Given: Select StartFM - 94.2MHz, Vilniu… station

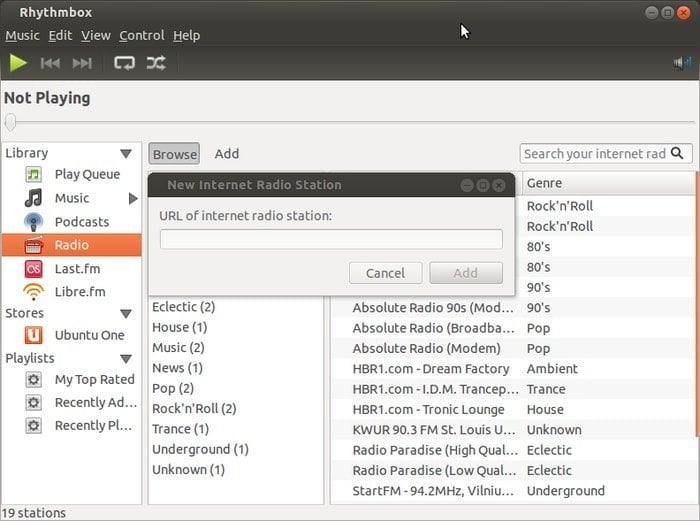Looking at the screenshot, I should [433, 491].
